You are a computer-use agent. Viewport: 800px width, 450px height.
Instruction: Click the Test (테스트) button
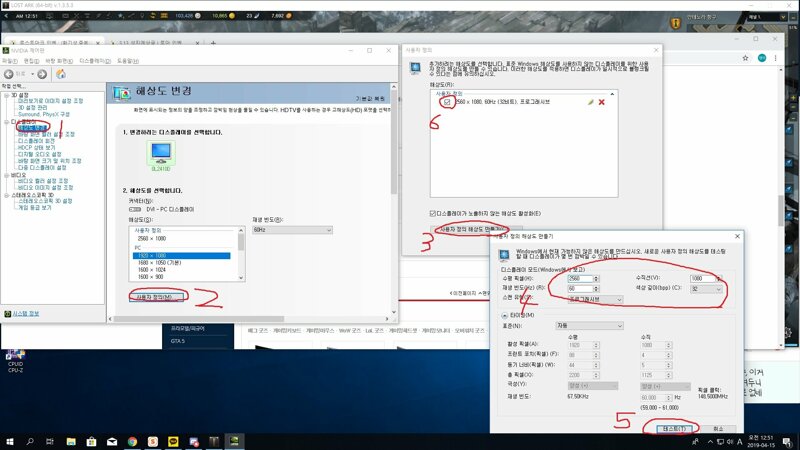[x=673, y=429]
